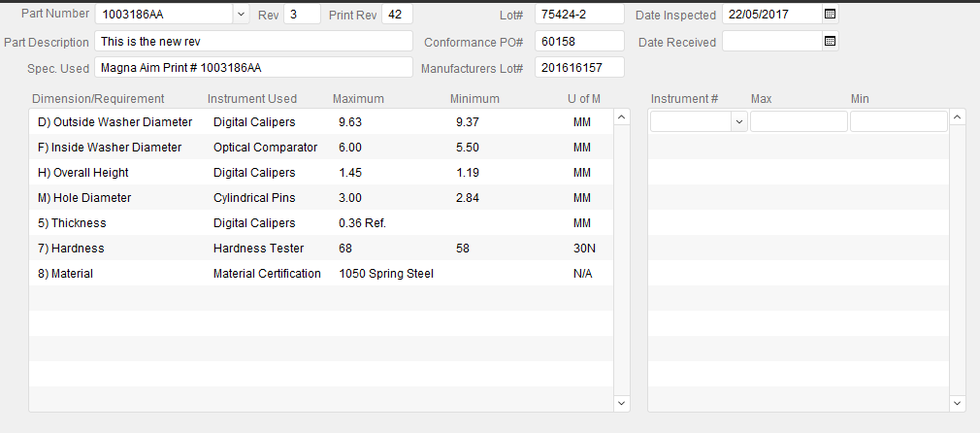Select the 7) Hardness row
Viewport: 980px width, 433px height.
(321, 248)
